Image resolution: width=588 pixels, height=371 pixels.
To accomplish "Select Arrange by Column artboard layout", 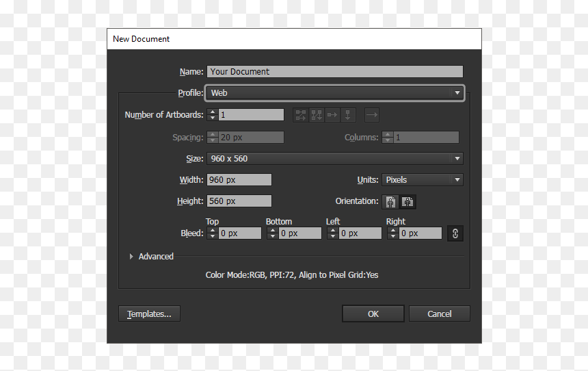I will pos(347,115).
